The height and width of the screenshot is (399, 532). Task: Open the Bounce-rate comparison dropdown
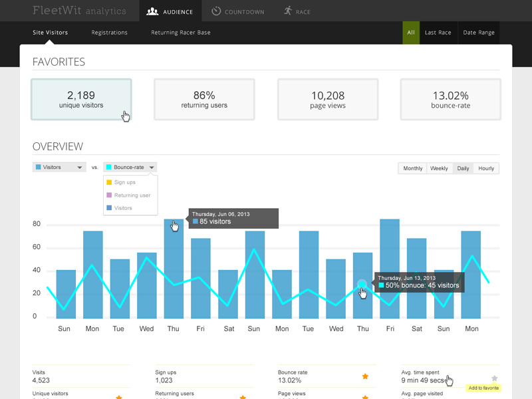tap(130, 168)
